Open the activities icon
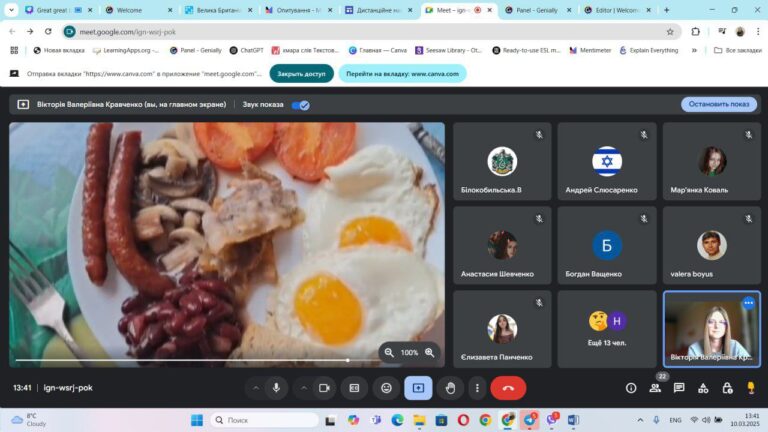Screen dimensions: 768x432 tap(703, 388)
